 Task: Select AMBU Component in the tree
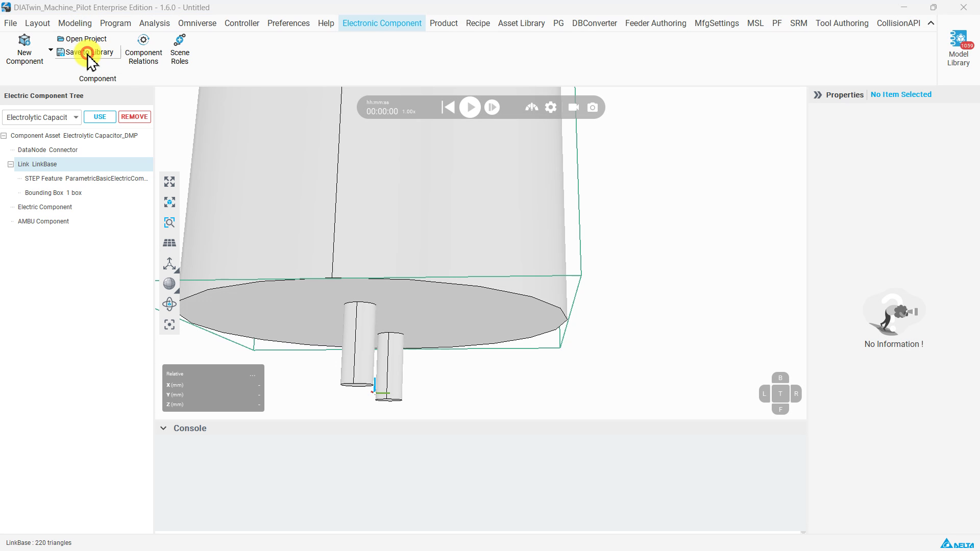(x=43, y=221)
